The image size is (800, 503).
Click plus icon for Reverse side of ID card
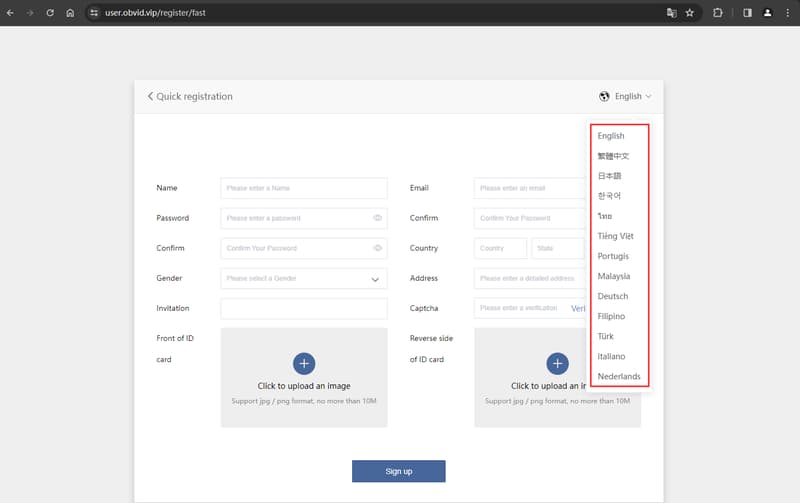pos(557,363)
